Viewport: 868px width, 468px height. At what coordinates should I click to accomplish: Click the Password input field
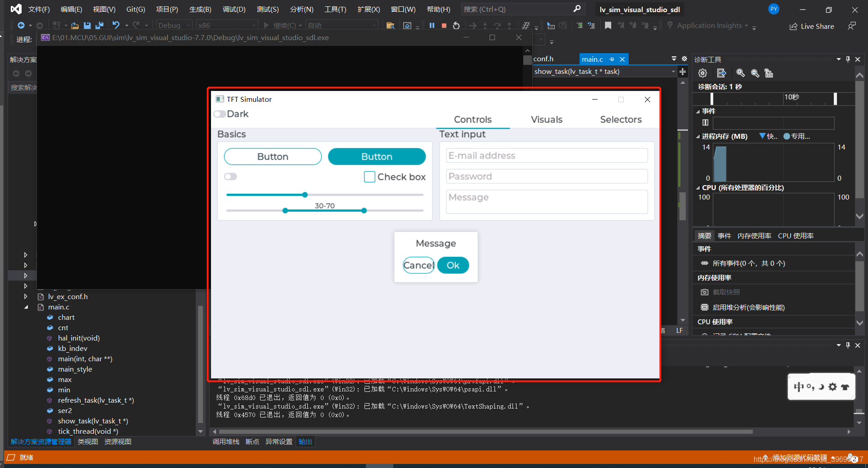pos(547,177)
